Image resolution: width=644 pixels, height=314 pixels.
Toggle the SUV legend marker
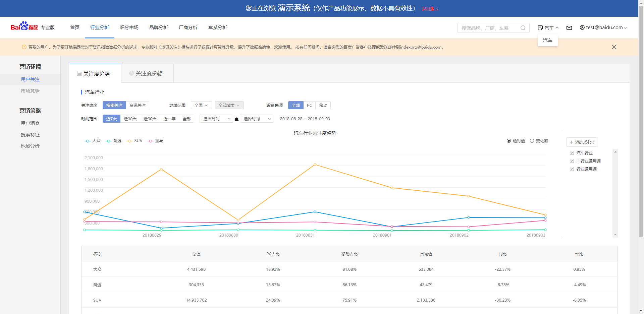point(129,141)
